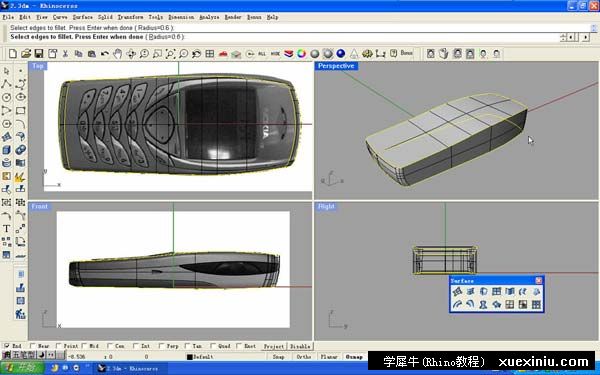Select the Text tool in left sidebar
Image resolution: width=600 pixels, height=375 pixels.
[7, 228]
